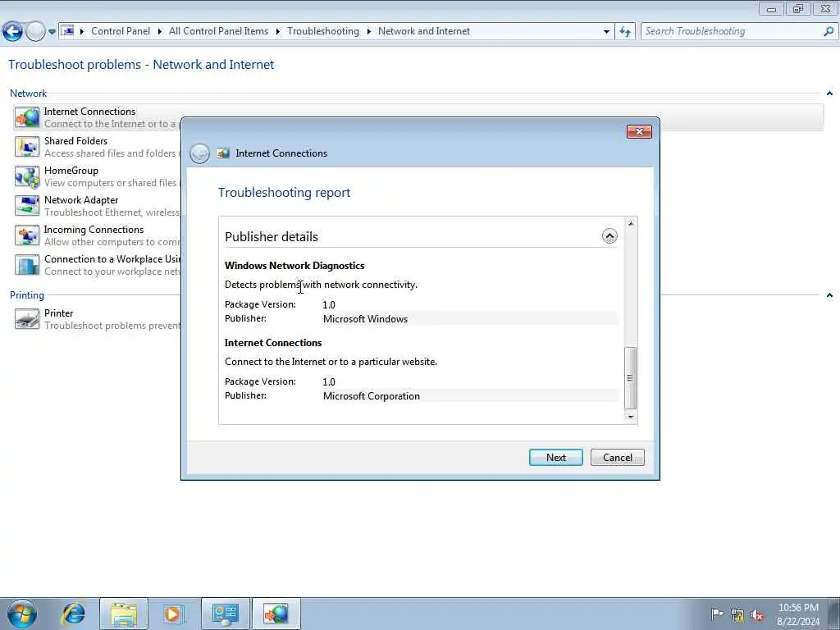Image resolution: width=840 pixels, height=630 pixels.
Task: Expand the All Control Panel Items breadcrumb arrow
Action: pyautogui.click(x=277, y=32)
